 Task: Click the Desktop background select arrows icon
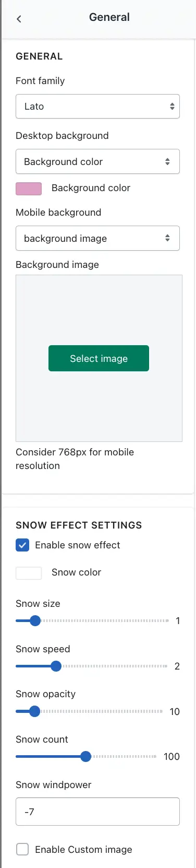click(167, 162)
